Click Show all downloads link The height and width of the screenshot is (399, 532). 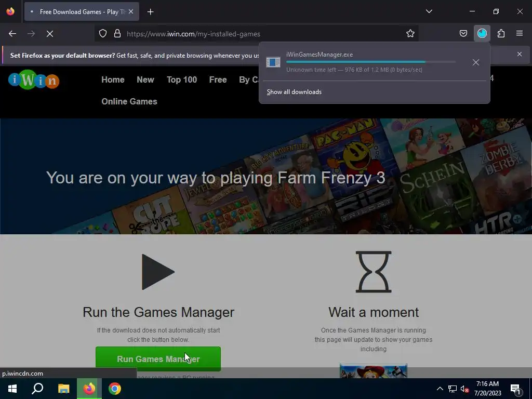[294, 92]
